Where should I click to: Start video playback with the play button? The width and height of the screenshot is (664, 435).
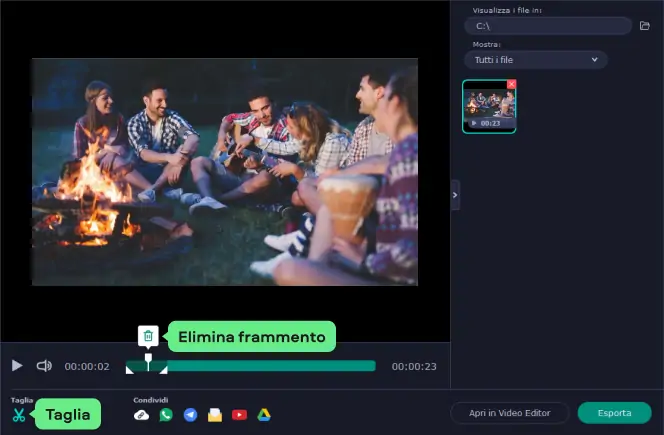(x=17, y=366)
